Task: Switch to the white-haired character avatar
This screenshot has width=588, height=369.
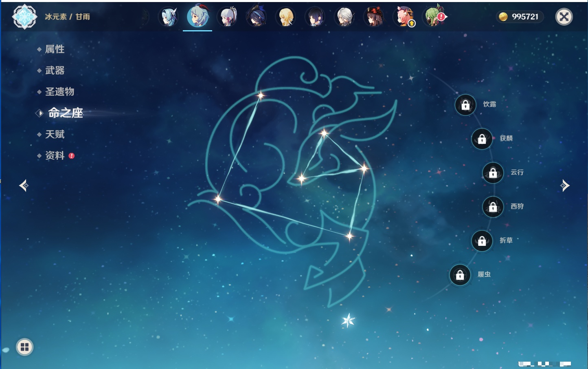Action: [344, 17]
